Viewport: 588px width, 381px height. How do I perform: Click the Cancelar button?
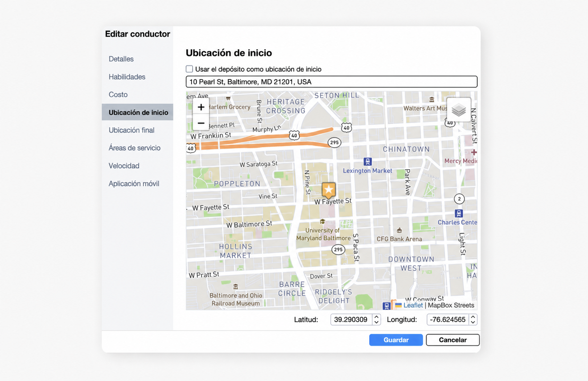pyautogui.click(x=453, y=340)
